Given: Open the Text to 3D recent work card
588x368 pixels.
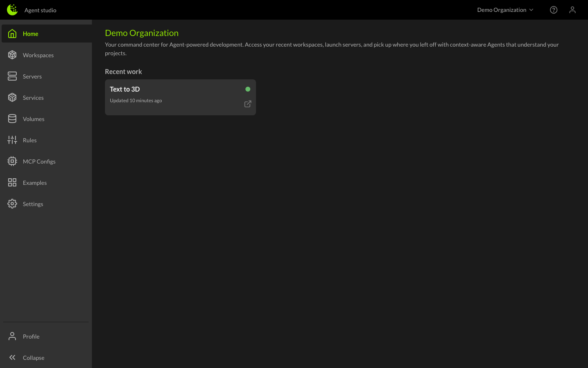Looking at the screenshot, I should tap(180, 97).
